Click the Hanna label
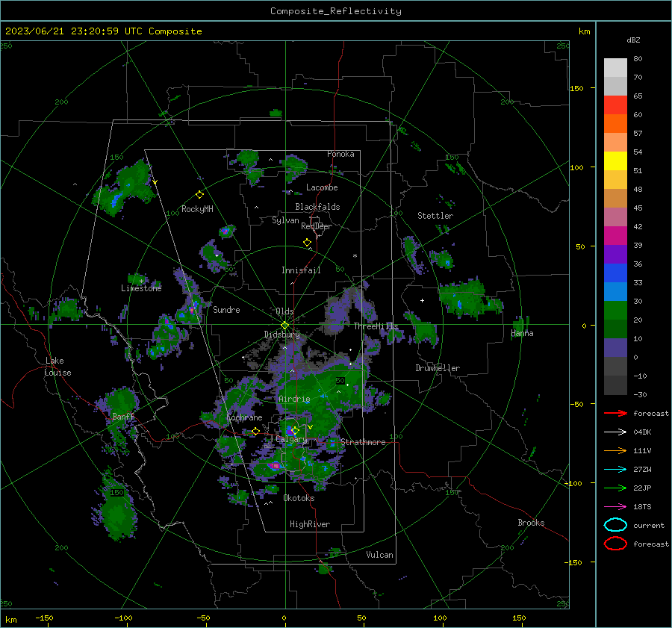This screenshot has width=672, height=628. coord(522,333)
